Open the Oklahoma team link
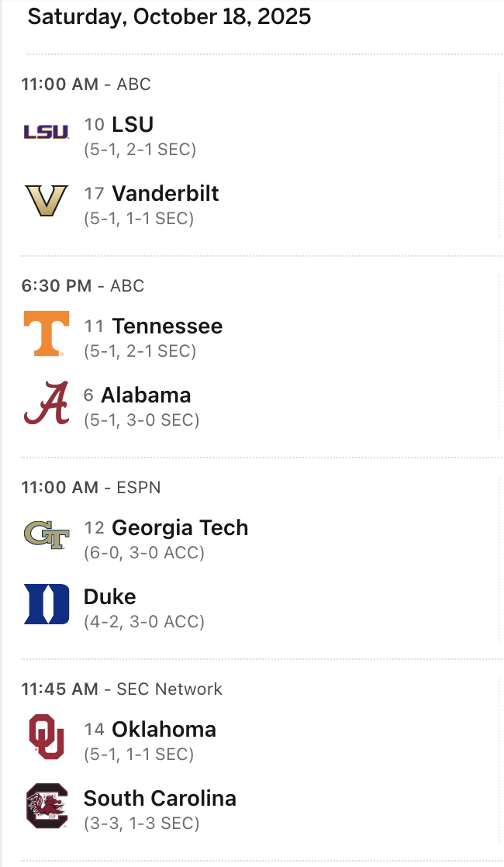This screenshot has height=867, width=504. click(164, 729)
